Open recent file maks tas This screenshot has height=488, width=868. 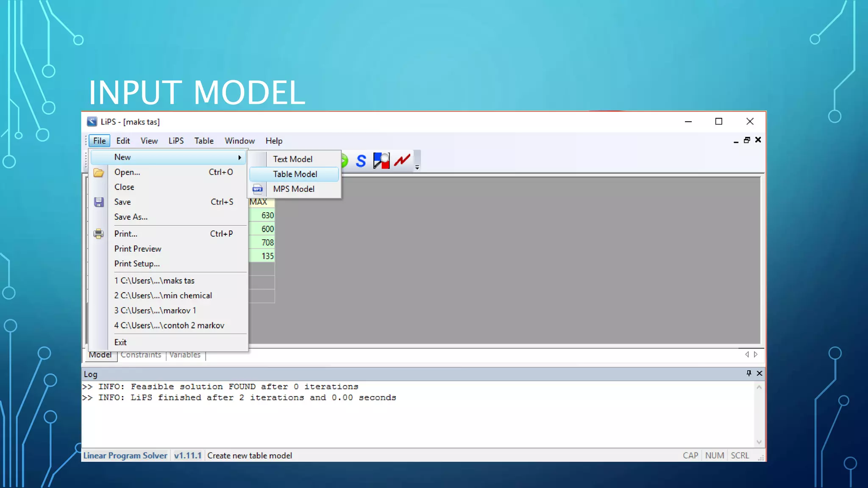pos(169,280)
